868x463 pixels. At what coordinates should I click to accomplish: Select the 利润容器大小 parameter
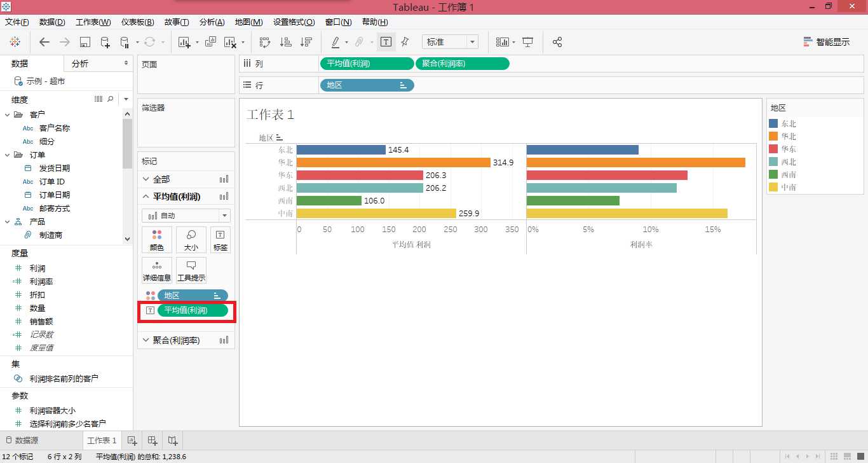(x=53, y=410)
